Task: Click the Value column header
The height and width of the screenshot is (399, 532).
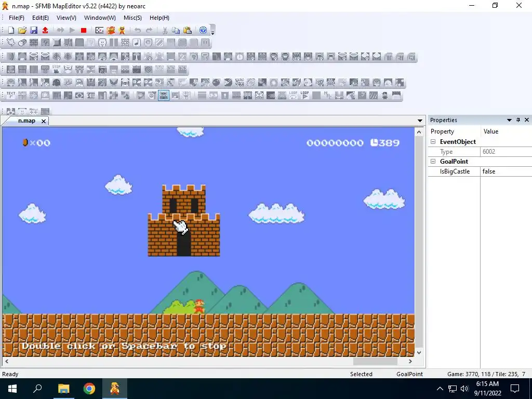Action: coord(506,131)
